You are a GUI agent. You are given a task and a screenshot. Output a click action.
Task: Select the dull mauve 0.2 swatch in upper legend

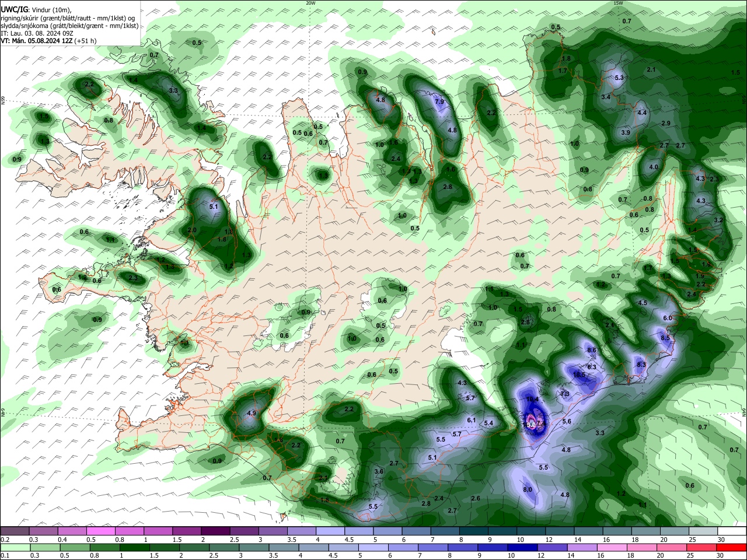coord(15,531)
